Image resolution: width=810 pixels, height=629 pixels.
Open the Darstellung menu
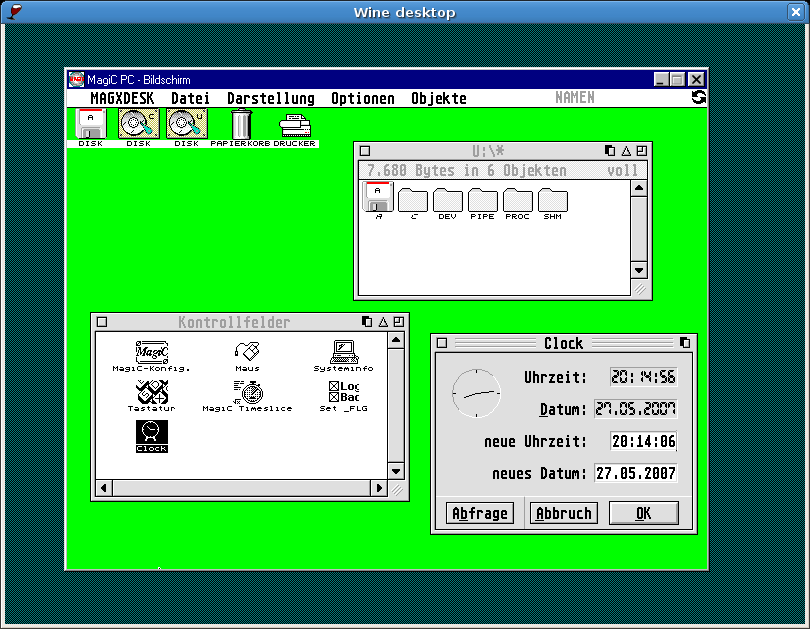(x=271, y=98)
